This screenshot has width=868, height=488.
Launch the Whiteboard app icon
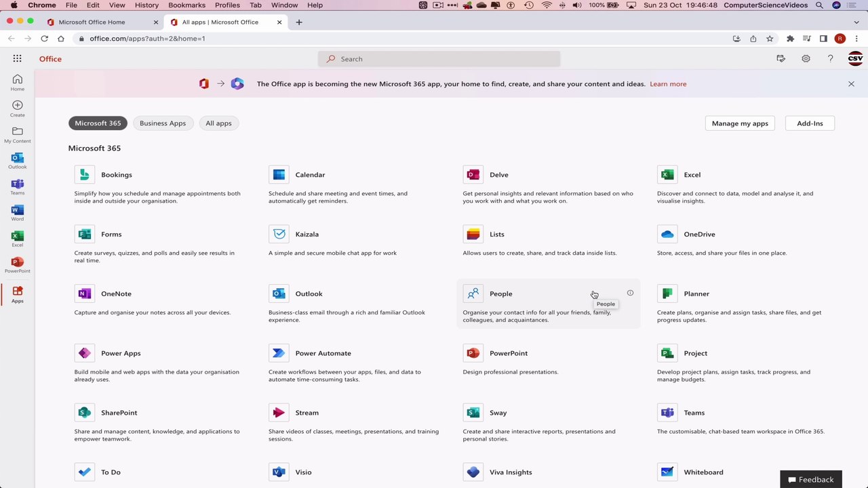click(667, 472)
